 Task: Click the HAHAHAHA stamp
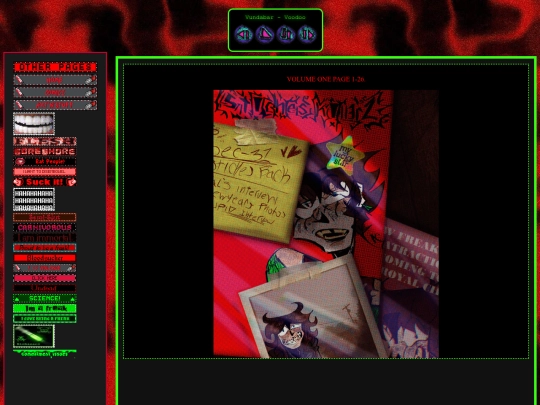34,199
